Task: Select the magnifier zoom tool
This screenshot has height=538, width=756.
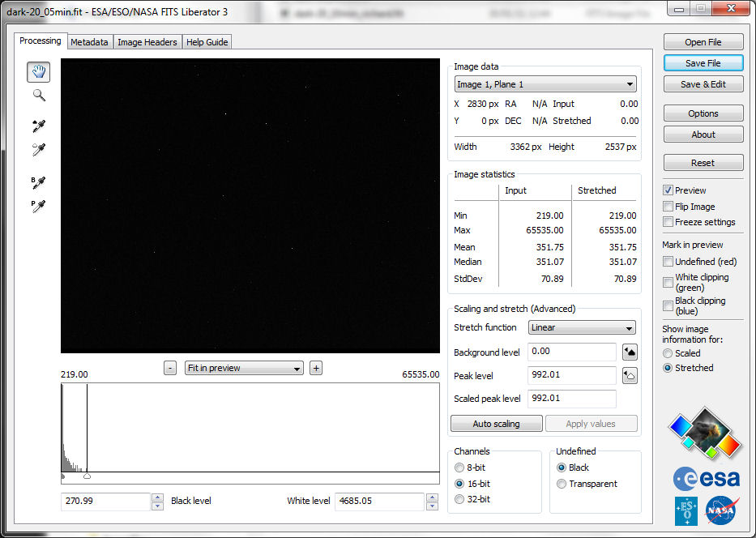Action: pyautogui.click(x=39, y=95)
